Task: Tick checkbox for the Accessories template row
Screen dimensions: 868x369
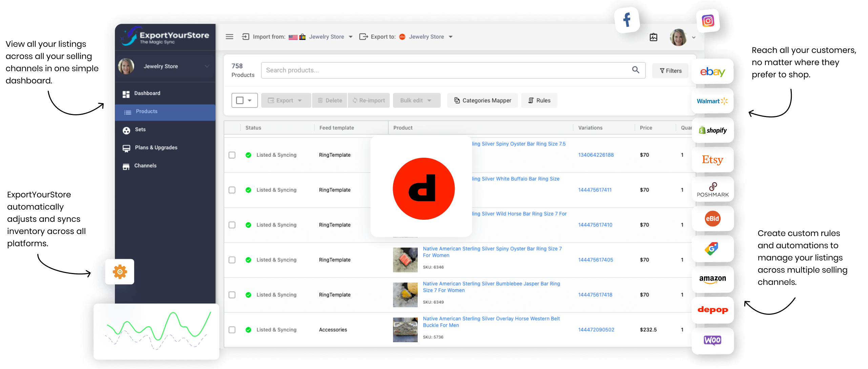Action: (232, 330)
